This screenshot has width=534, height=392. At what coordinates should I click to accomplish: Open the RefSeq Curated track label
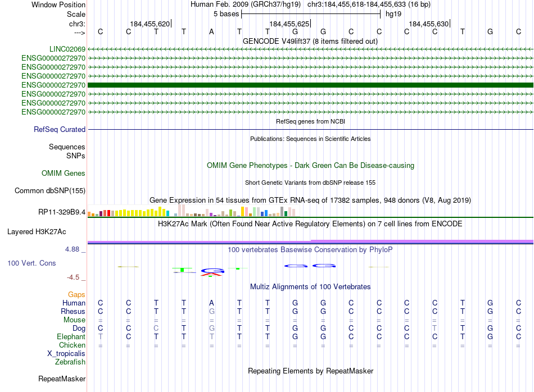tap(60, 129)
